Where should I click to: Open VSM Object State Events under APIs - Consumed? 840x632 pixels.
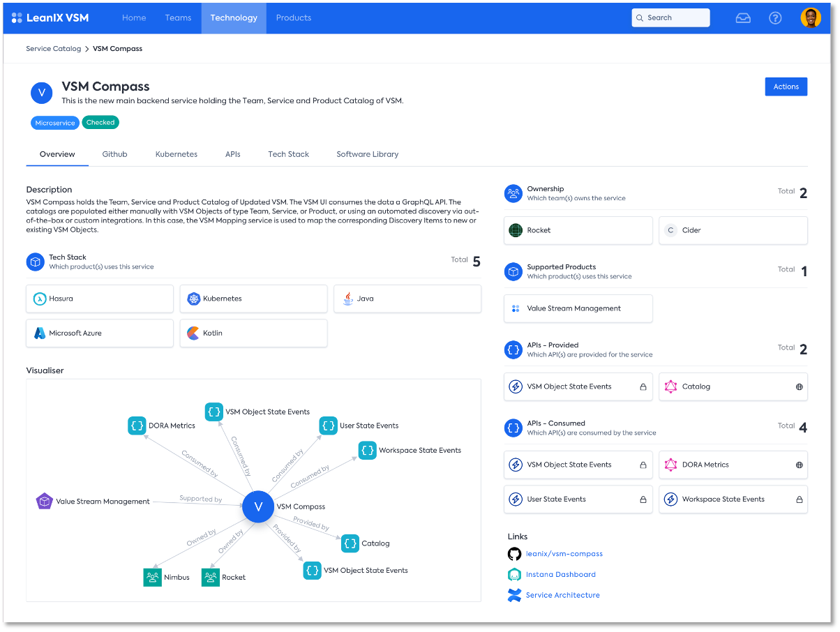(578, 465)
